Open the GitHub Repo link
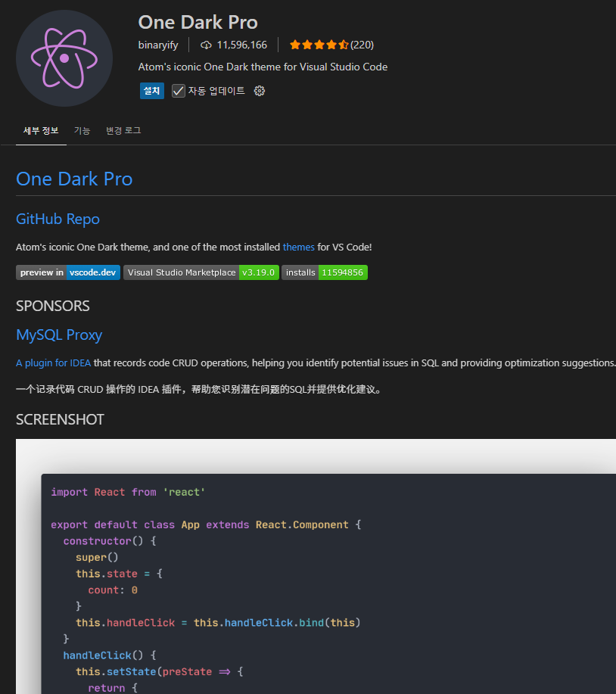Image resolution: width=616 pixels, height=694 pixels. (58, 219)
